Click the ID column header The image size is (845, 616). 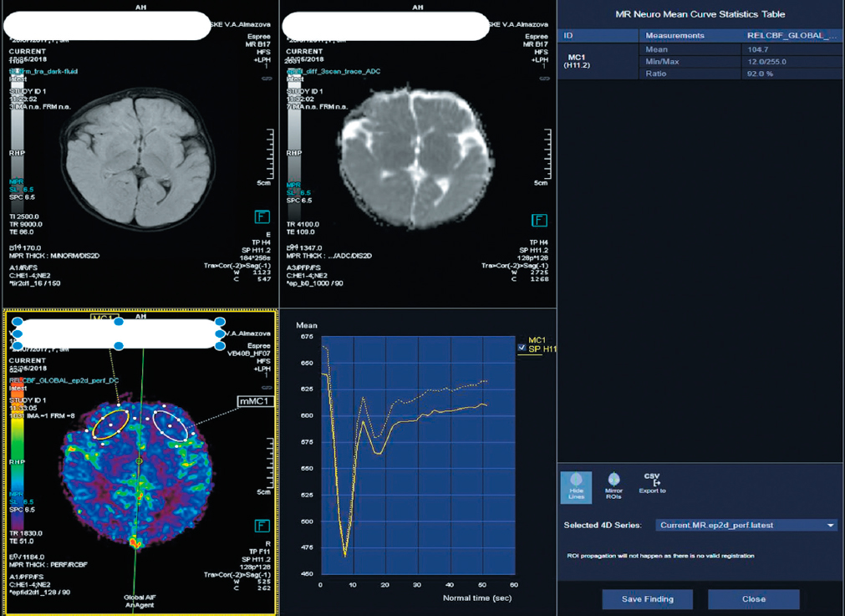pos(569,36)
